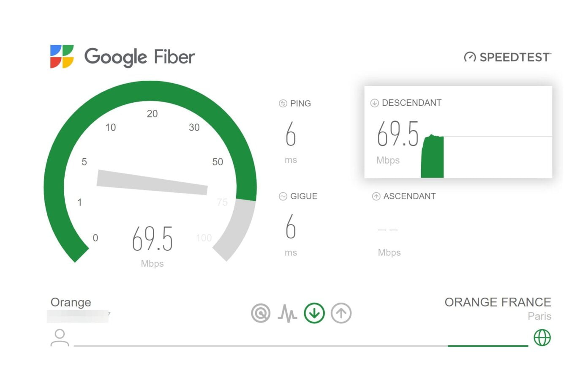Click the green progress bar at page bottom

pos(488,345)
